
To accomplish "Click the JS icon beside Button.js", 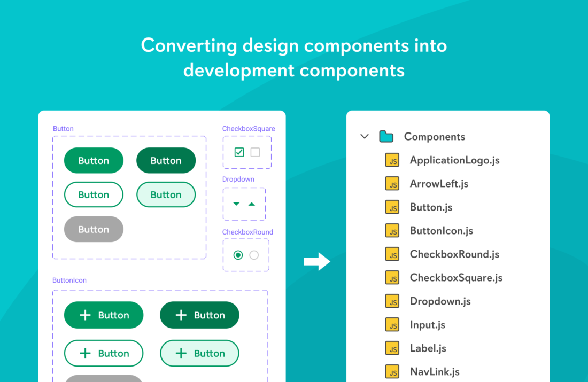I will (392, 207).
